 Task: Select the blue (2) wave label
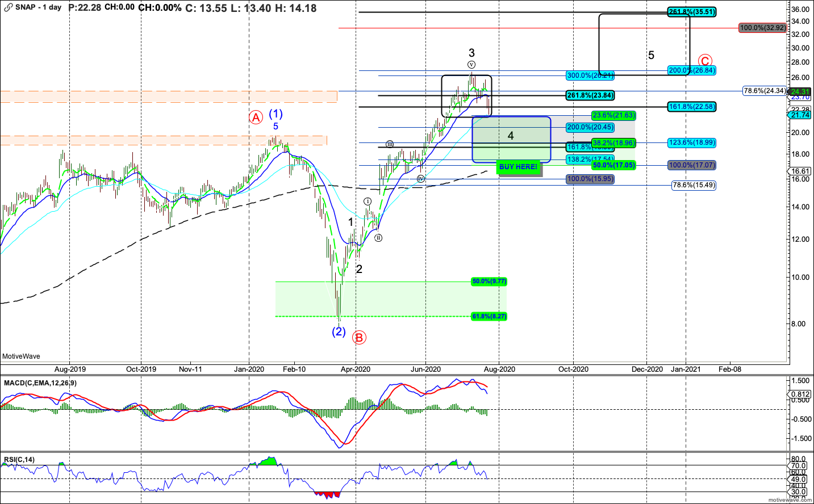click(x=339, y=331)
